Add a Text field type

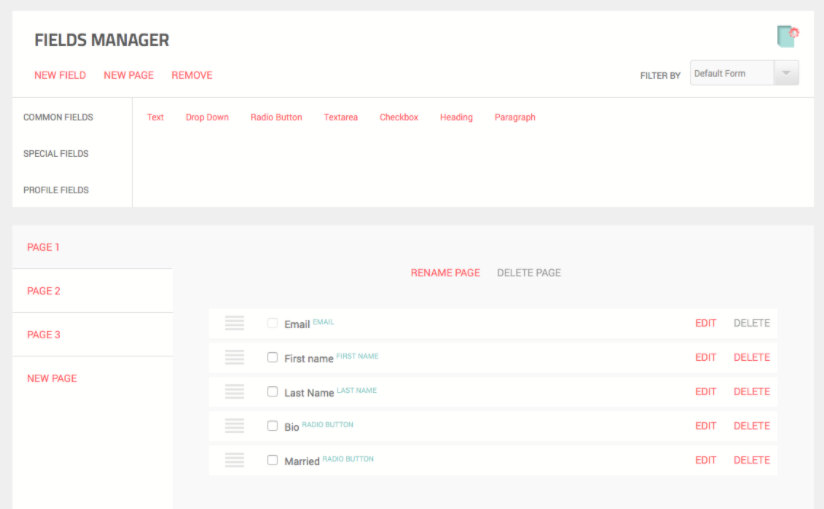155,117
